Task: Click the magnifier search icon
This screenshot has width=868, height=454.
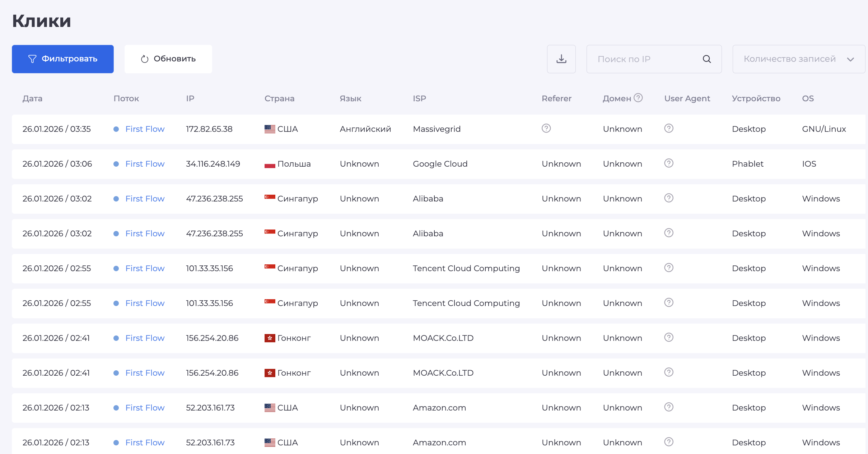Action: pos(706,59)
